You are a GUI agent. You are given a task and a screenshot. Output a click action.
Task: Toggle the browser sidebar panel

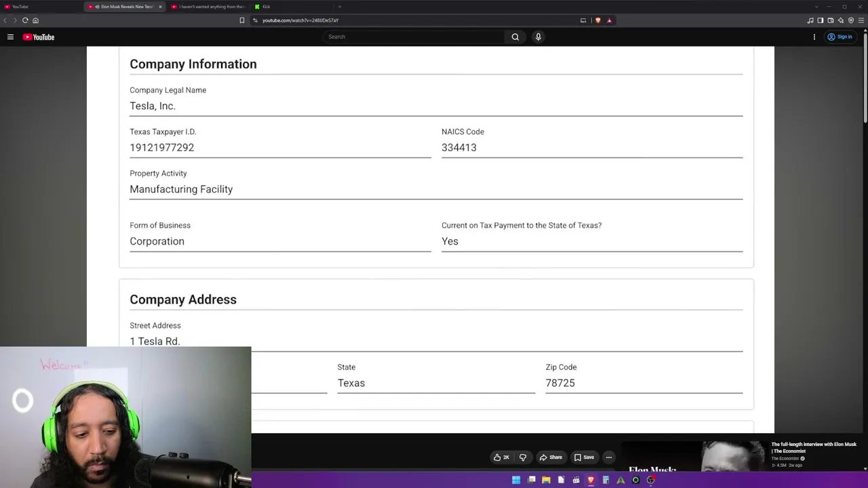821,20
